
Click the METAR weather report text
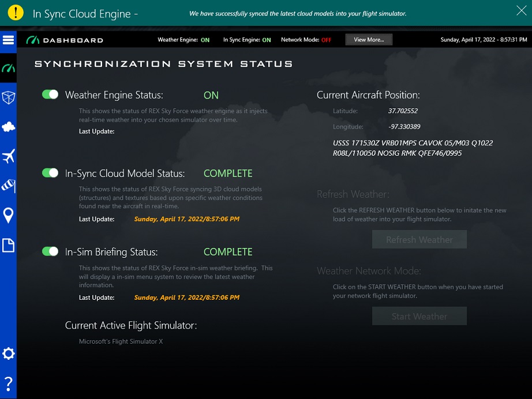tap(413, 148)
